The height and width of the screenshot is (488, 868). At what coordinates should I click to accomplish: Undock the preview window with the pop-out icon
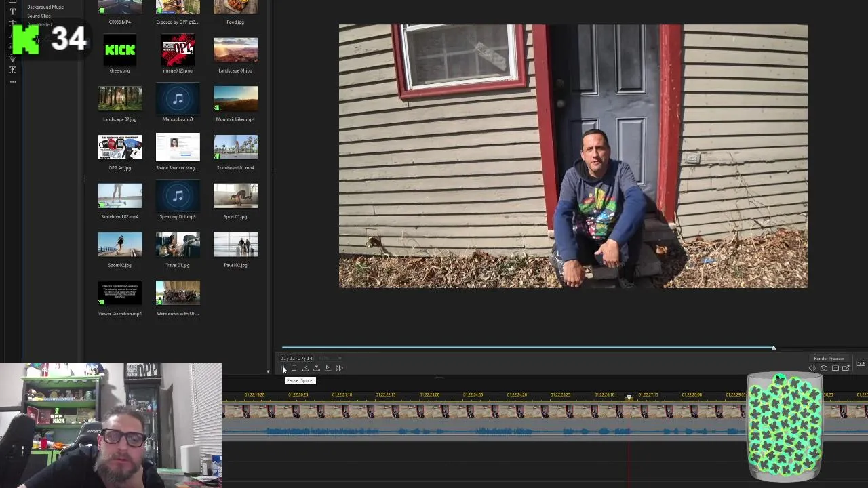click(x=846, y=368)
